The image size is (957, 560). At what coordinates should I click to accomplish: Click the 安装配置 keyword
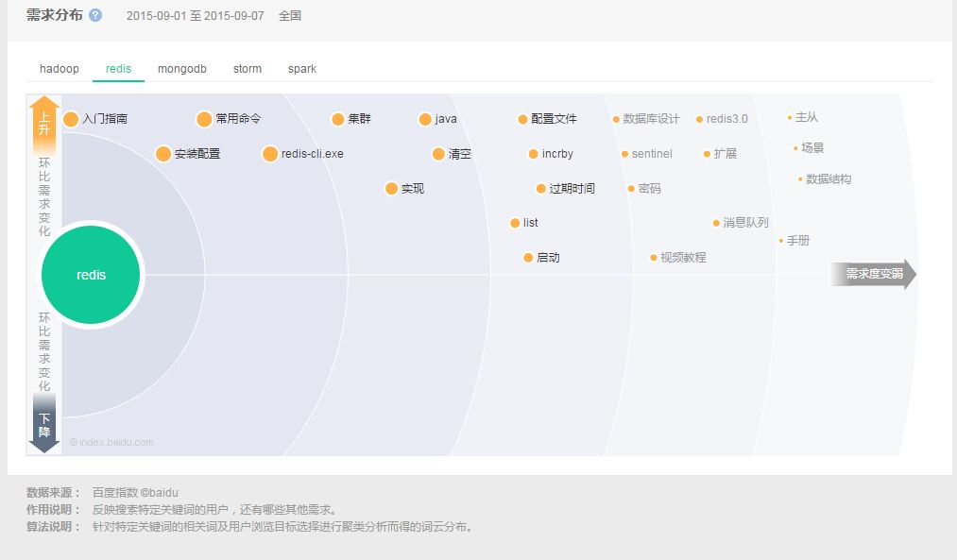(x=188, y=154)
